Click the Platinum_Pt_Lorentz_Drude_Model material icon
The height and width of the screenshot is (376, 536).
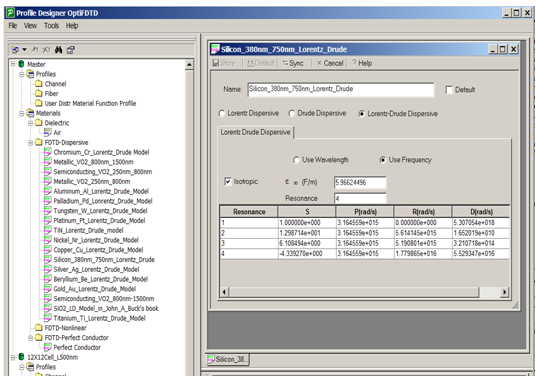[x=48, y=220]
